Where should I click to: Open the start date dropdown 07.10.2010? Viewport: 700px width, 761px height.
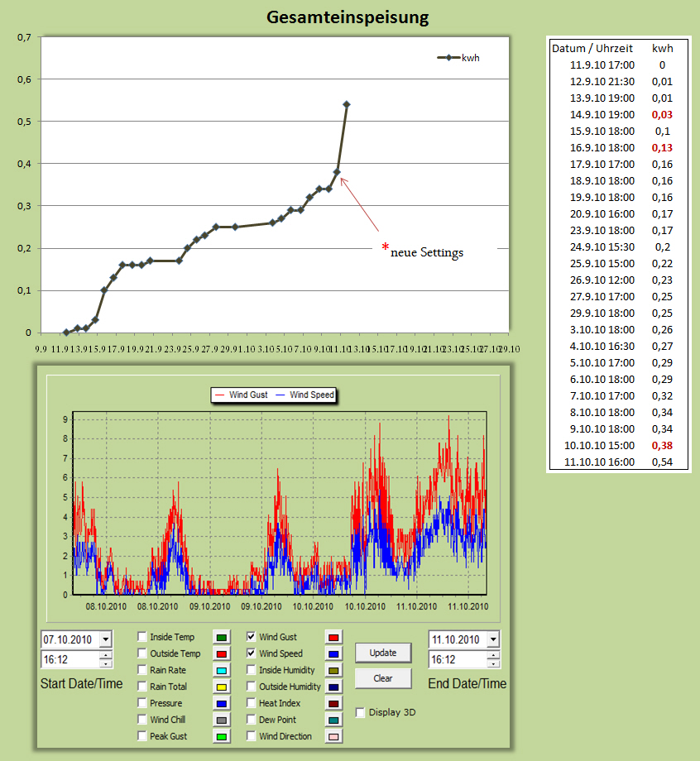pyautogui.click(x=105, y=639)
